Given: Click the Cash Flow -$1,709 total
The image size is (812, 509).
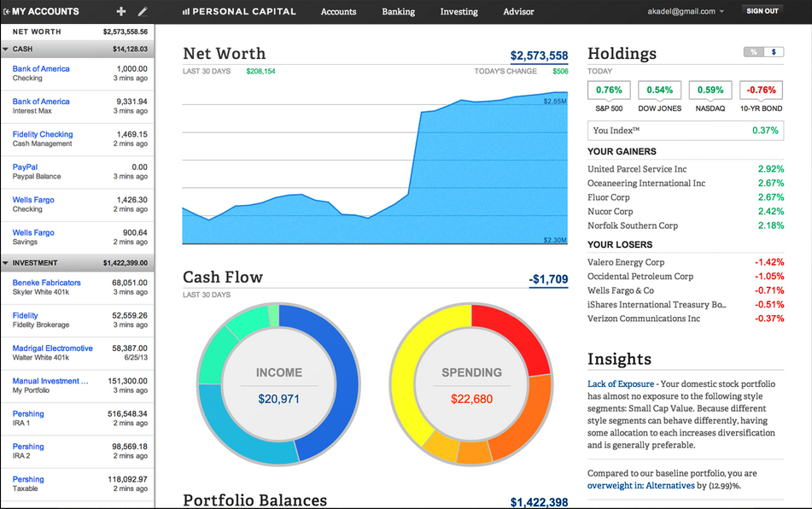Looking at the screenshot, I should [x=548, y=279].
